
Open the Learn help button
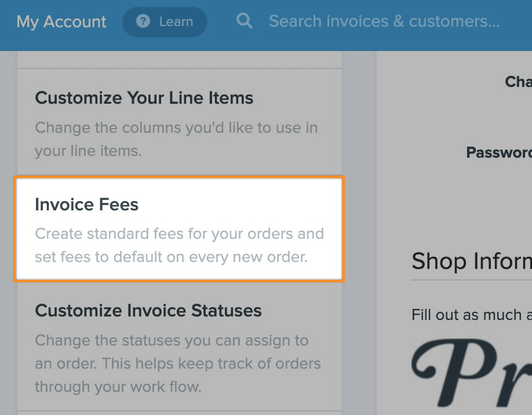pos(165,21)
